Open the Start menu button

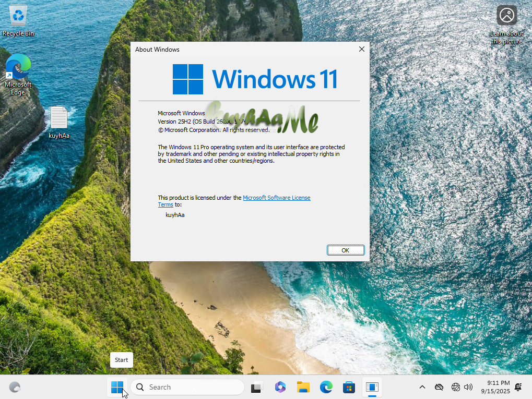117,387
